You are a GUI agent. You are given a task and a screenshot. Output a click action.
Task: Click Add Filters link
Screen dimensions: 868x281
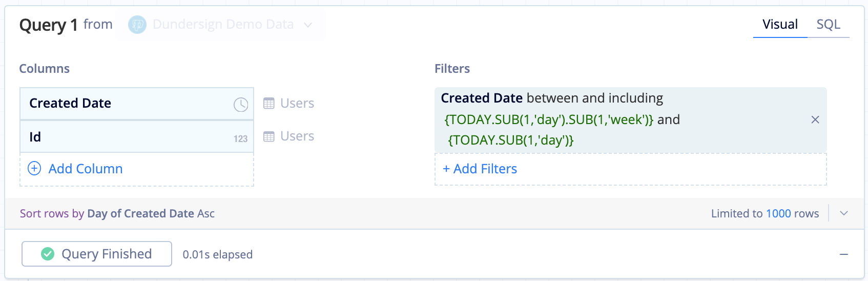pyautogui.click(x=480, y=169)
